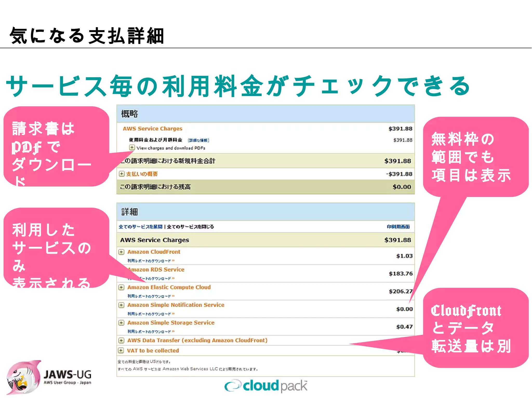Click the -$391.88 payment amount
This screenshot has width=532, height=398.
click(399, 174)
